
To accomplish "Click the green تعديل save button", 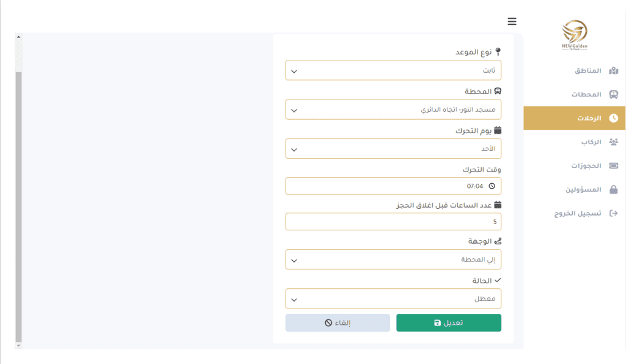I will click(449, 322).
